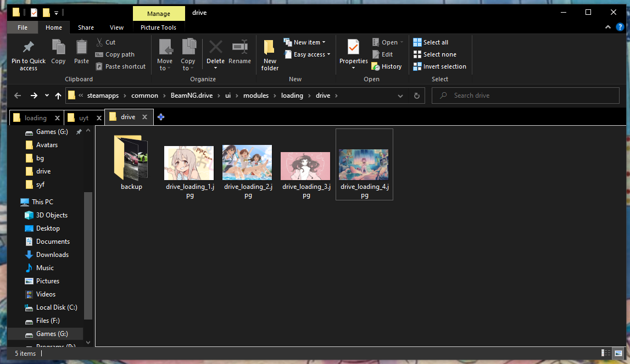Go back to previous folder
This screenshot has width=630, height=364.
click(x=17, y=96)
